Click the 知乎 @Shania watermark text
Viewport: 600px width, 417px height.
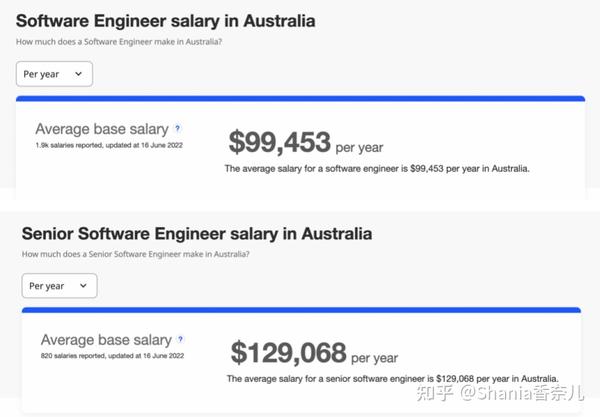(501, 393)
